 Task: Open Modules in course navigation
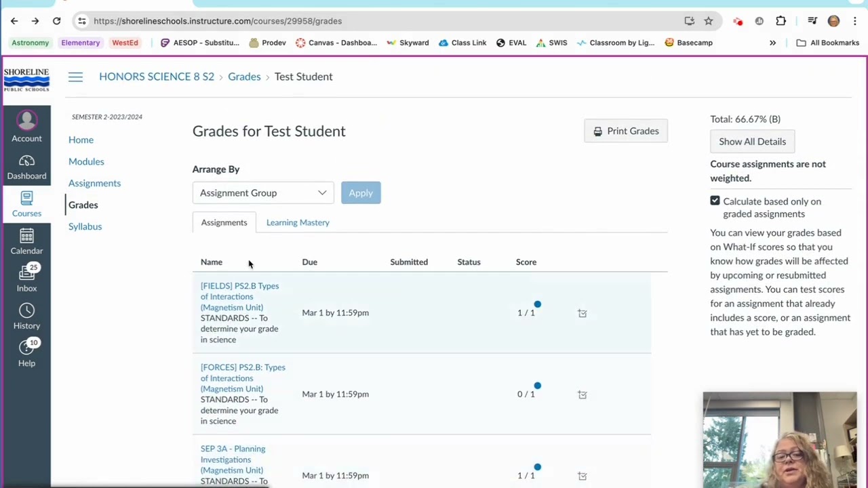pos(86,161)
